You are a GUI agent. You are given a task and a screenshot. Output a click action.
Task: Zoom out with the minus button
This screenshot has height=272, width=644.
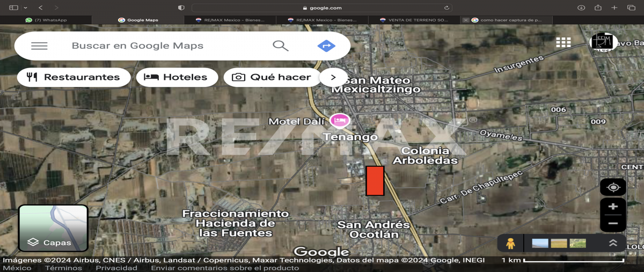pyautogui.click(x=613, y=223)
